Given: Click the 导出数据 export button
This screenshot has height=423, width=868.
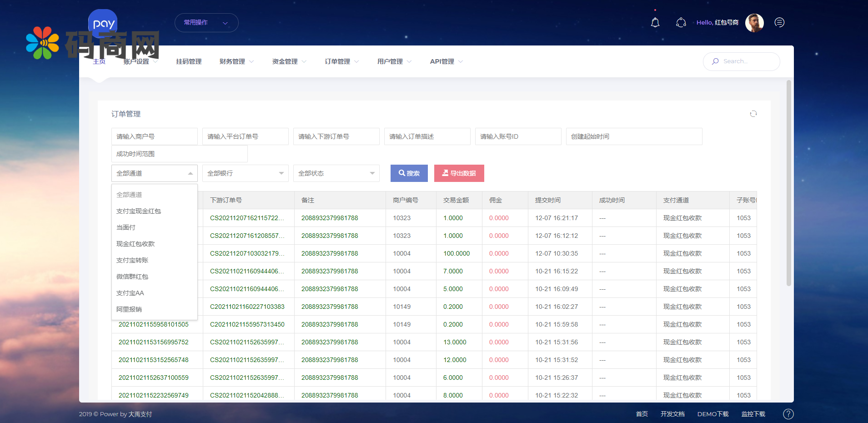Looking at the screenshot, I should (459, 173).
